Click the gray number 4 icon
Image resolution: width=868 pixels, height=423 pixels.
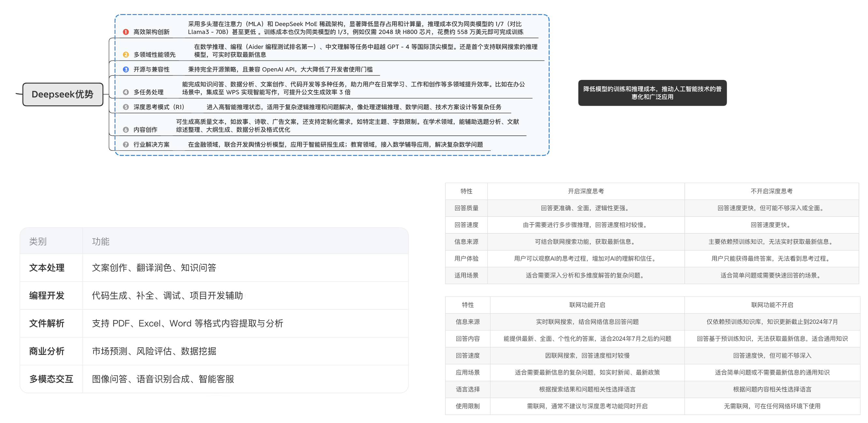point(126,92)
